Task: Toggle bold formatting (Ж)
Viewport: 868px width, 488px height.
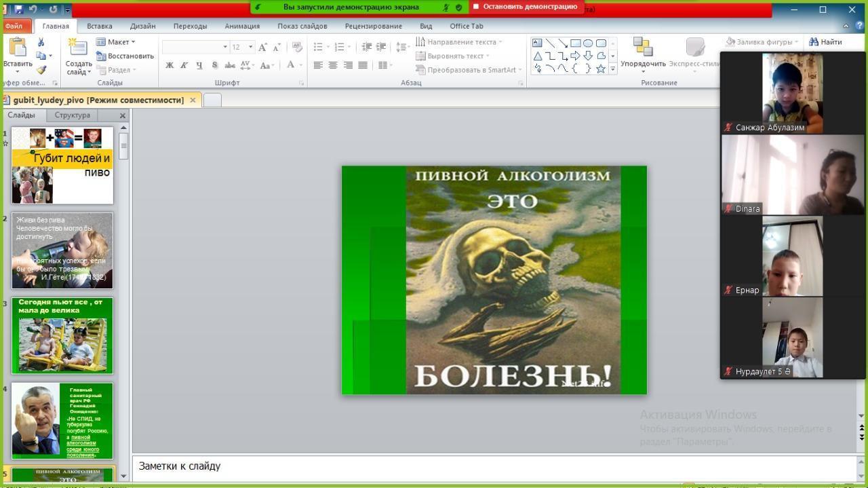Action: point(170,65)
